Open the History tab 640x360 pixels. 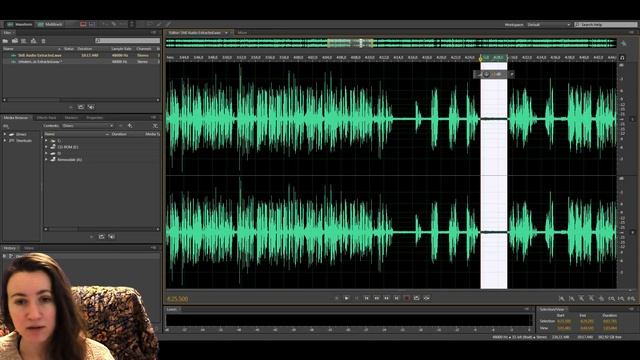pos(10,248)
